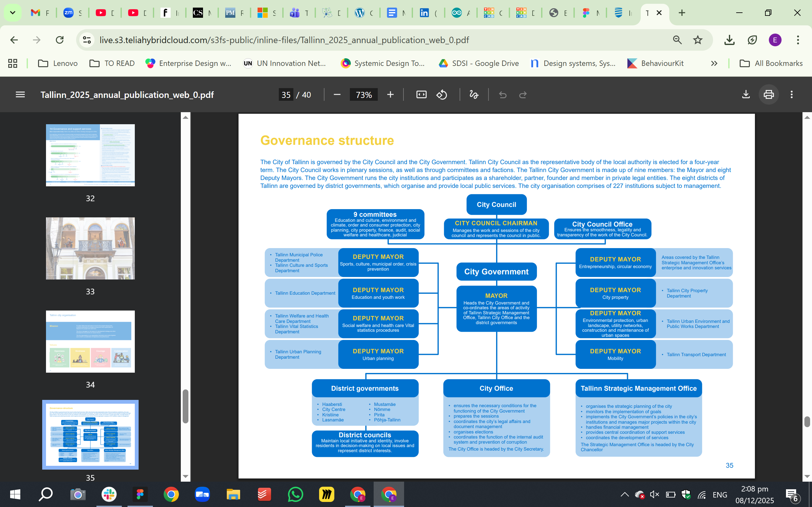Open PDF viewer more actions menu

(791, 95)
